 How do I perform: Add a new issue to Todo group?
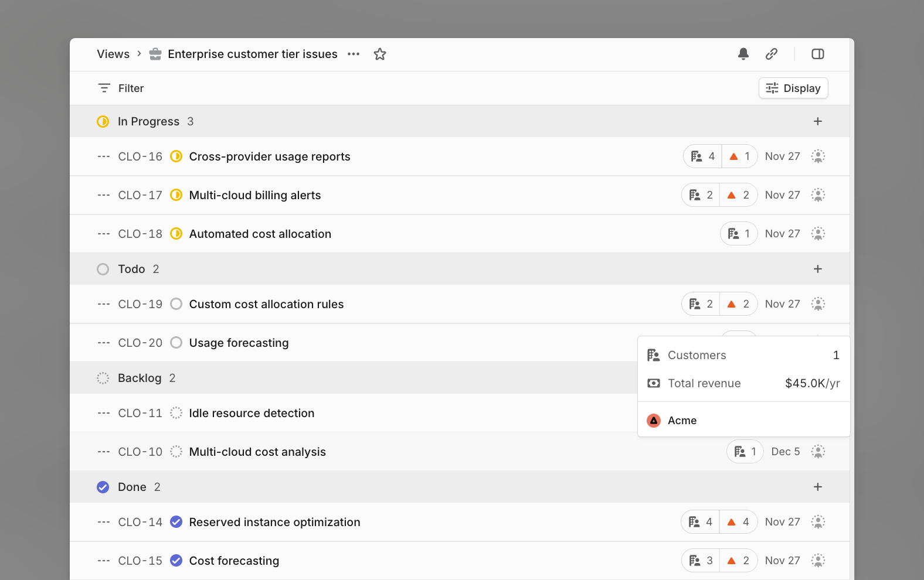coord(817,269)
